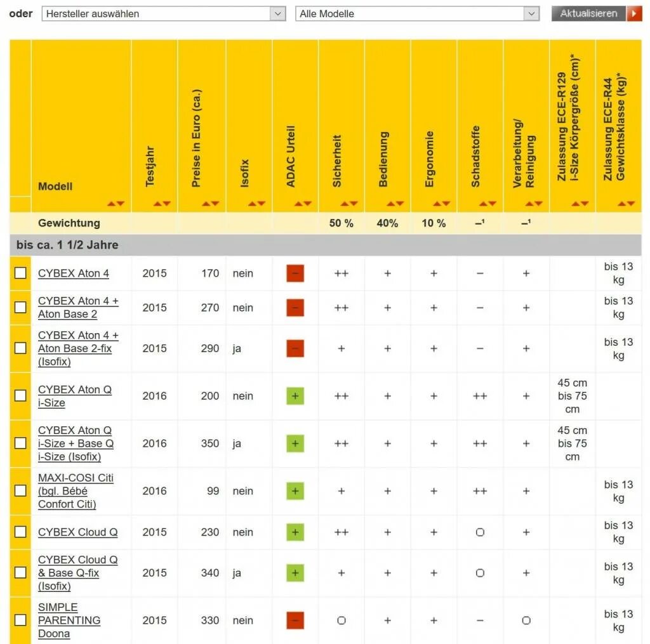
Task: Click the down sort arrow under Preise in Euro
Action: (215, 204)
